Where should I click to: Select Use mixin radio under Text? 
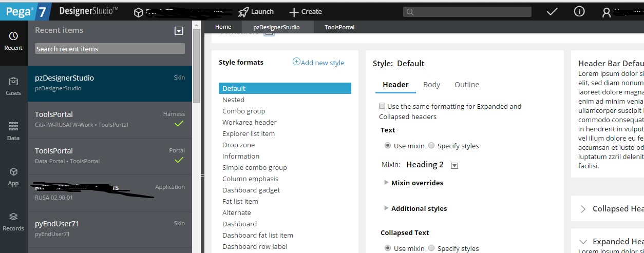point(388,146)
